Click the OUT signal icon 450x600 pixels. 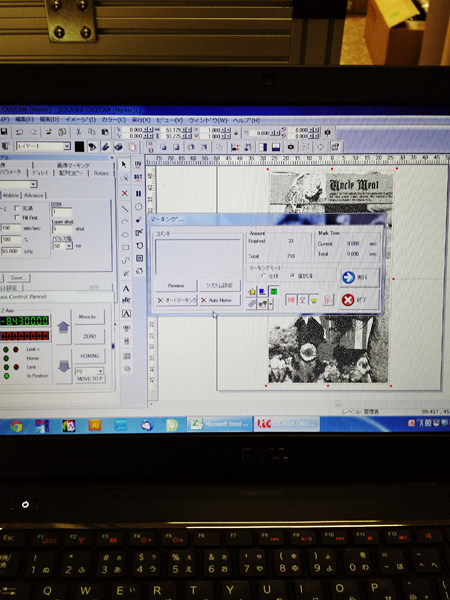pyautogui.click(x=138, y=178)
